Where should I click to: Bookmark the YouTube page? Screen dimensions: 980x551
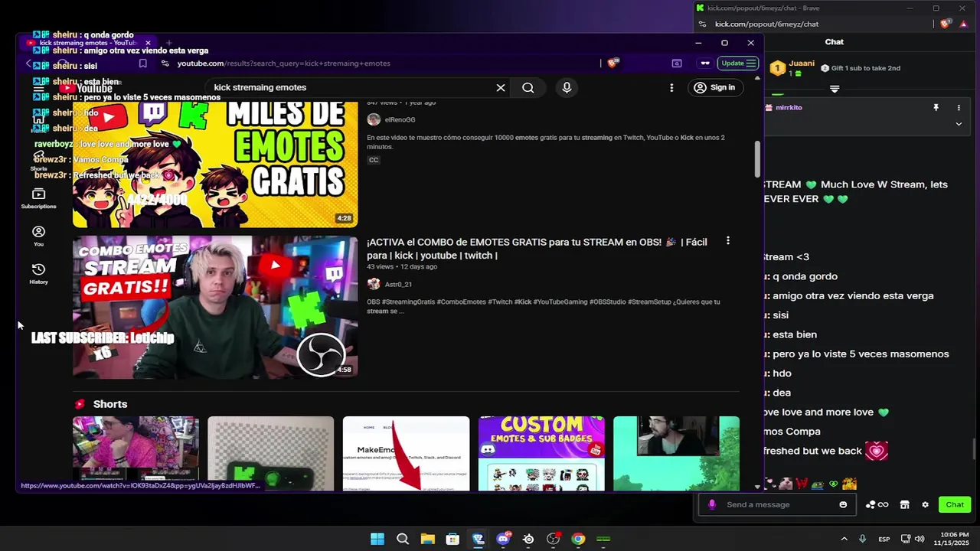point(142,64)
